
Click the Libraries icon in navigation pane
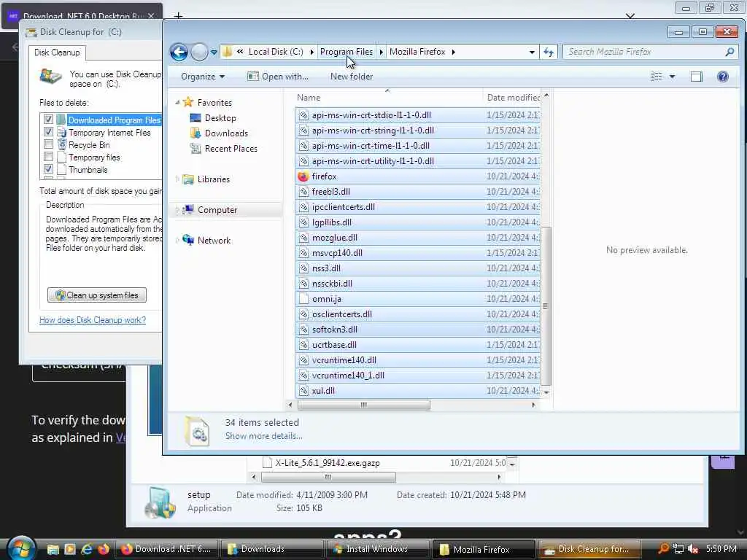189,179
